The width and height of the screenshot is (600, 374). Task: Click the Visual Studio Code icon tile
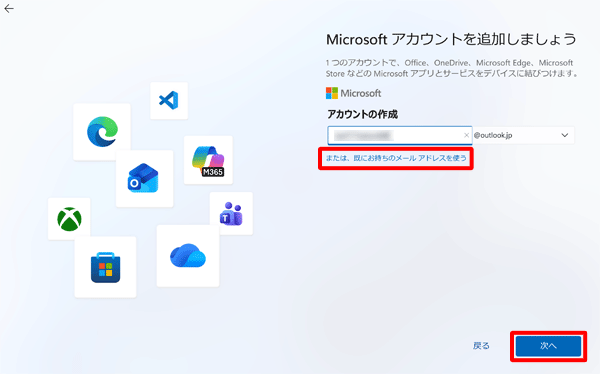169,101
